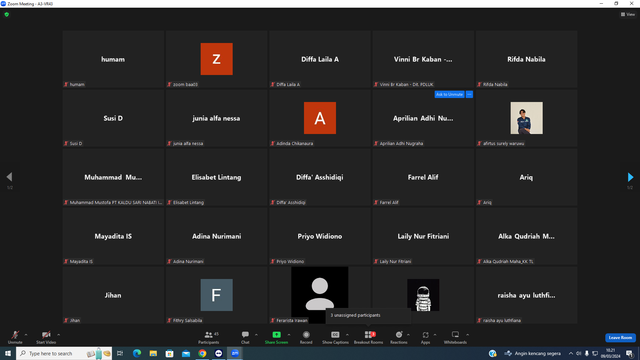Click the green Share Screen icon
The height and width of the screenshot is (360, 640).
click(276, 335)
